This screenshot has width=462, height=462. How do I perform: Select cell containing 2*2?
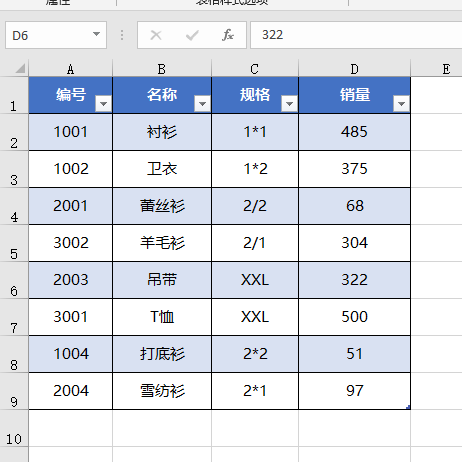[255, 354]
